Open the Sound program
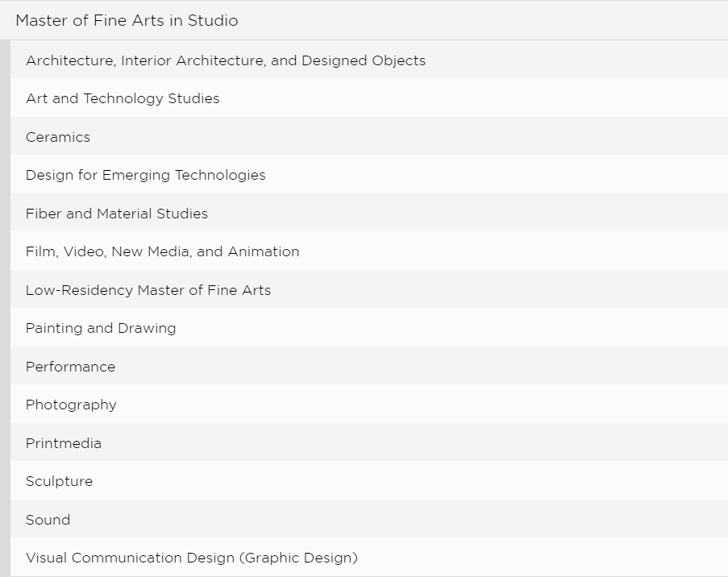Viewport: 728px width, 577px height. point(48,520)
